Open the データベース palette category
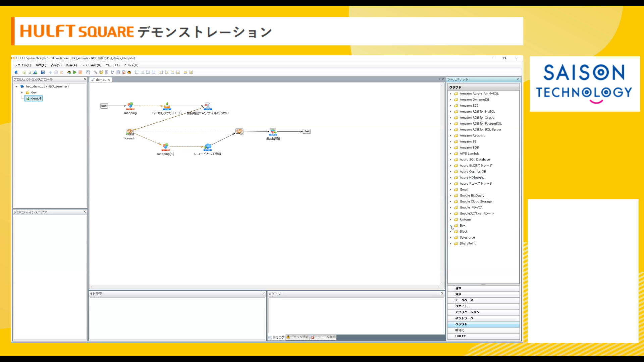Screen dimensions: 644x362 point(464,300)
